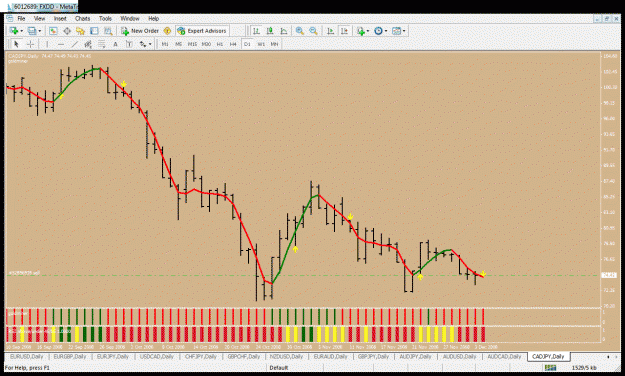
Task: Open the Terminal panel icon
Action: (94, 31)
